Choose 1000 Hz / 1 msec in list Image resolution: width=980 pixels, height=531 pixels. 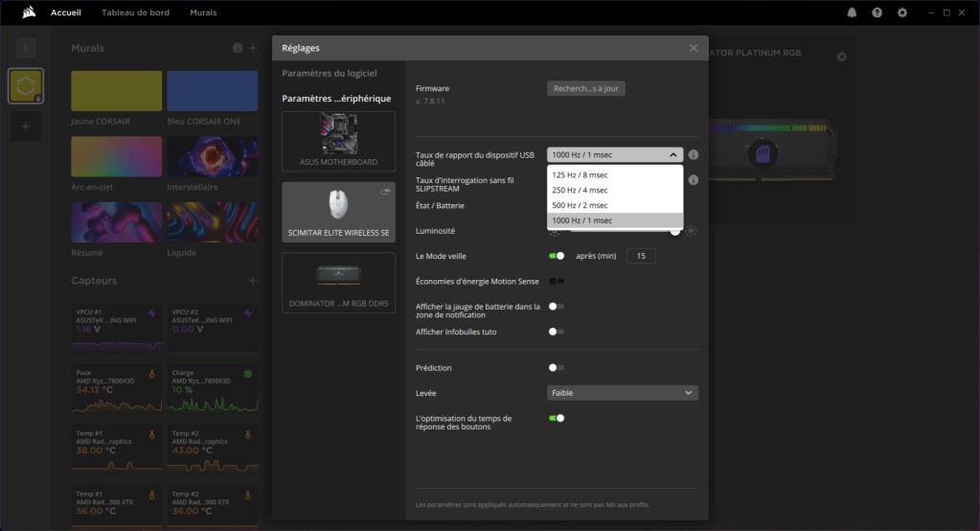pos(615,220)
